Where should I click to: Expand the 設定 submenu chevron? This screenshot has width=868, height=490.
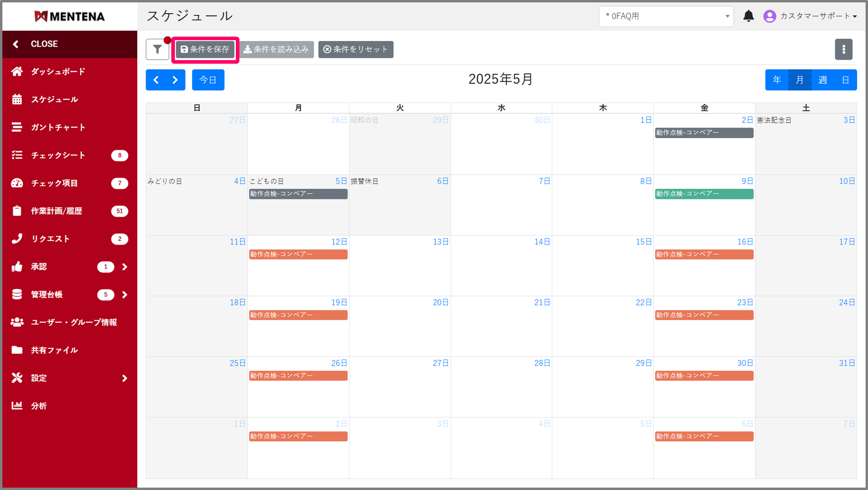coord(125,378)
